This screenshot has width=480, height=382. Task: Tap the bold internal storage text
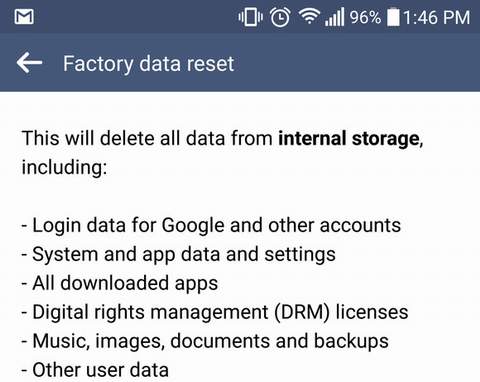349,138
